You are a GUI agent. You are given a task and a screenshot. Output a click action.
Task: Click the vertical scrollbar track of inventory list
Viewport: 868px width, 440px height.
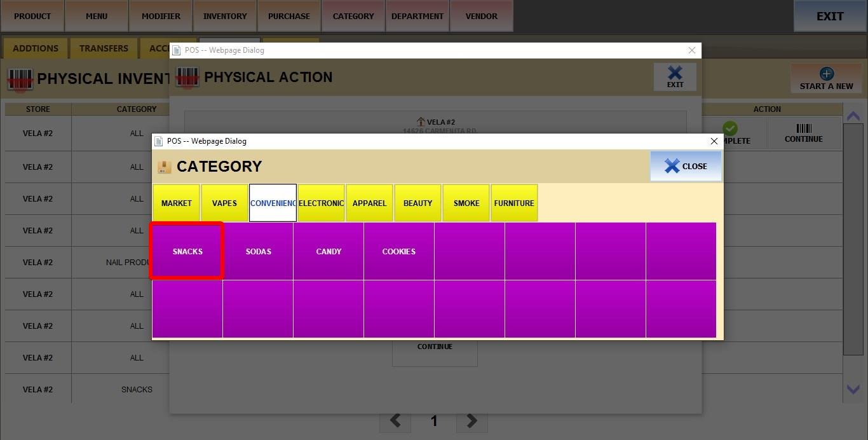[853, 254]
